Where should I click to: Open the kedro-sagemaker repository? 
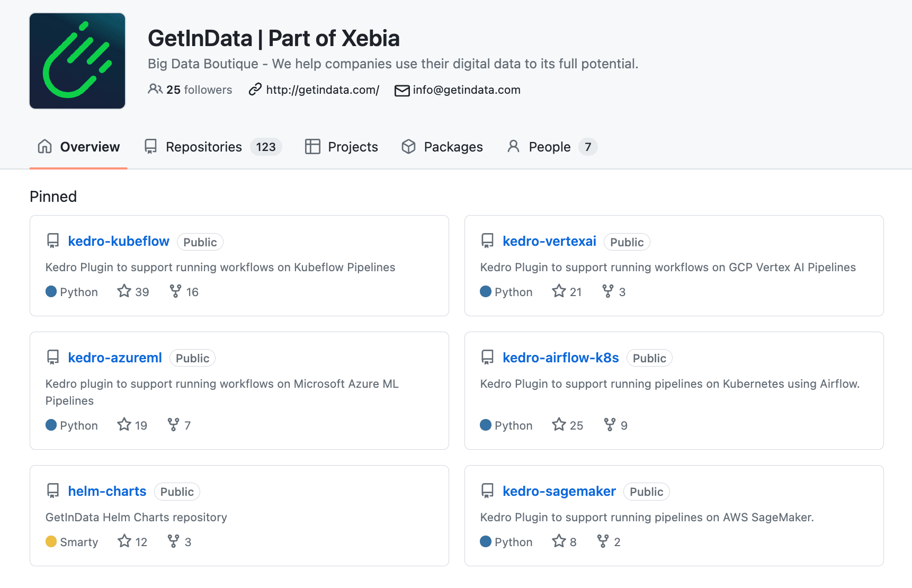[559, 491]
